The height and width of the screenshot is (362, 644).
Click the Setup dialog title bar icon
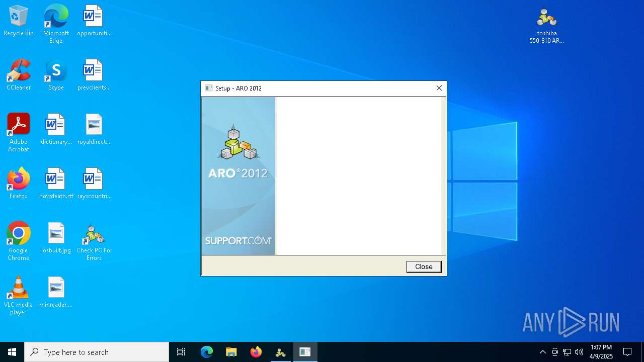tap(209, 88)
